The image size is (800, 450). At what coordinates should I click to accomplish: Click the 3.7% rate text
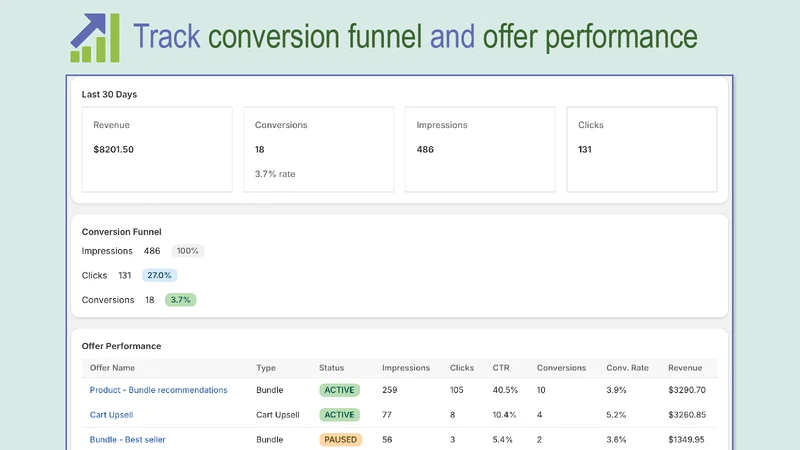pos(275,174)
